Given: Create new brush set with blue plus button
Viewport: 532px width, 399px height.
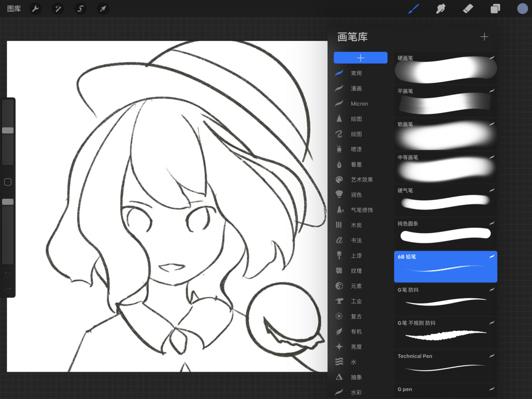Looking at the screenshot, I should click(x=361, y=57).
